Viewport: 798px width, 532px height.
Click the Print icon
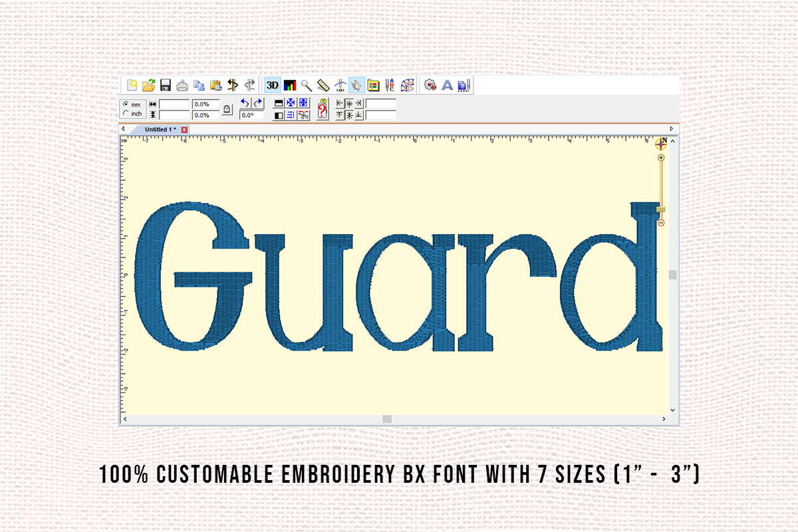click(x=181, y=85)
